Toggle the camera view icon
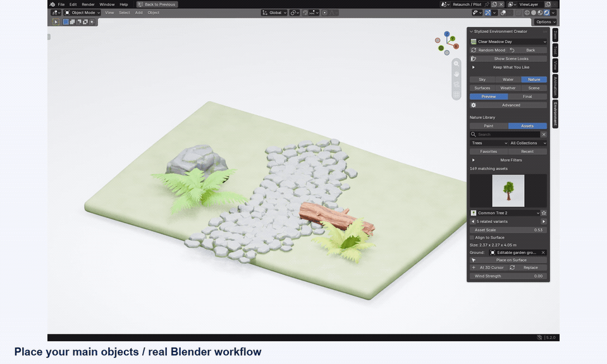This screenshot has height=364, width=607. [x=457, y=84]
